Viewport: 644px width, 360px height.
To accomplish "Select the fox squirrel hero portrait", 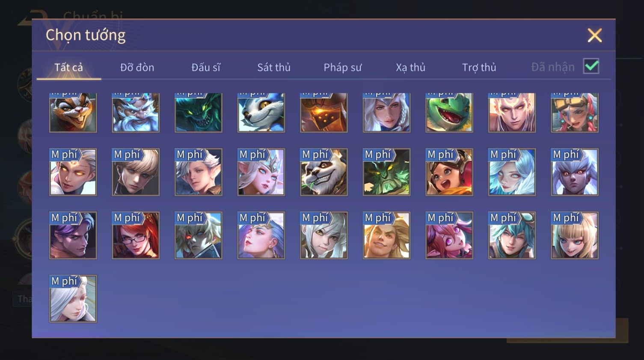I will point(73,113).
